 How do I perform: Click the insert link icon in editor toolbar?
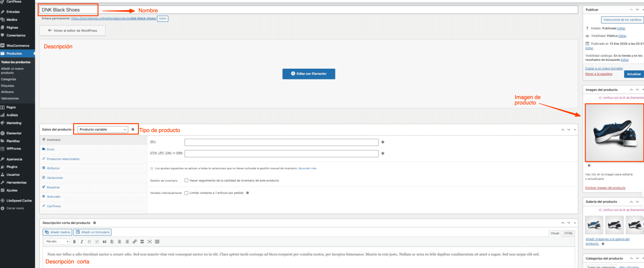point(135,242)
